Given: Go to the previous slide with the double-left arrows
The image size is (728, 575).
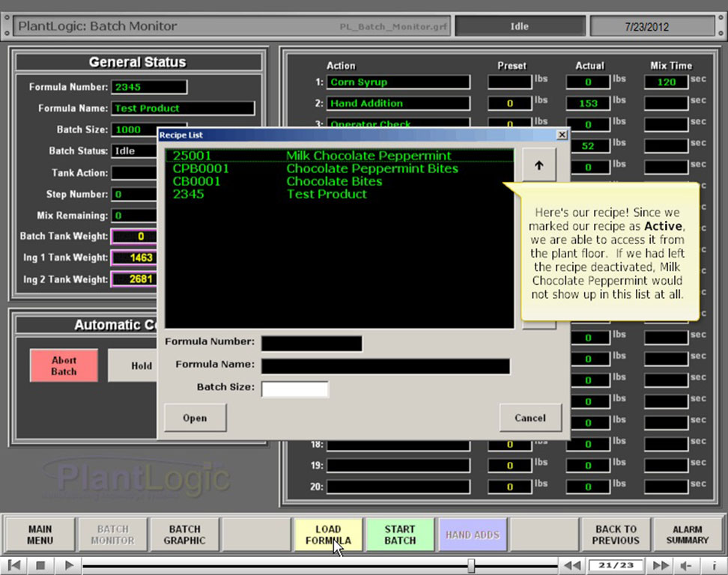Looking at the screenshot, I should coord(572,565).
